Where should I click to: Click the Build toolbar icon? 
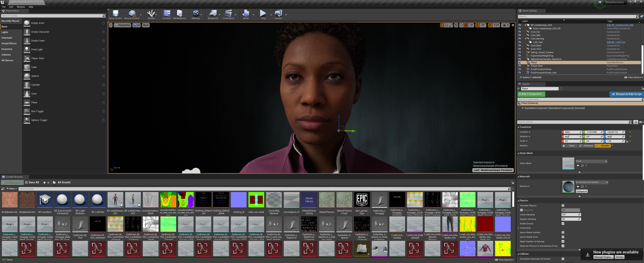246,14
